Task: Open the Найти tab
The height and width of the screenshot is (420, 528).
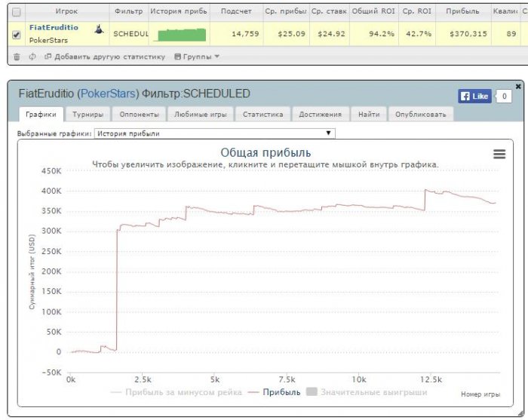Action: click(369, 115)
